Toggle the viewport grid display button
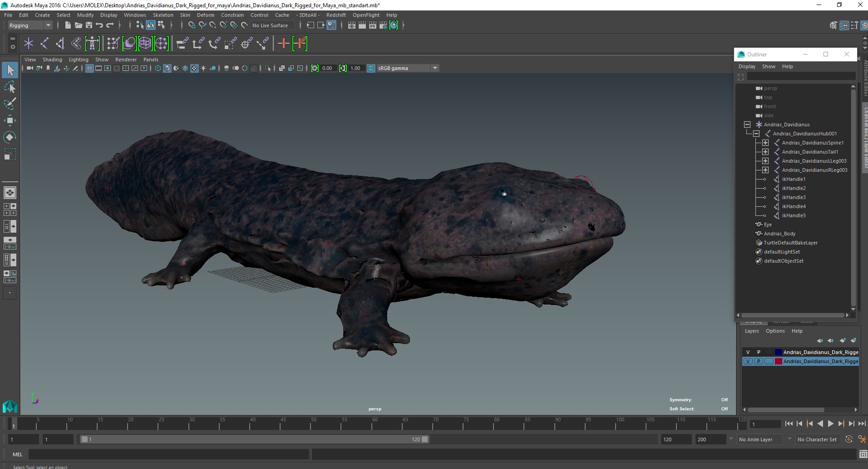The image size is (868, 469). (x=89, y=68)
